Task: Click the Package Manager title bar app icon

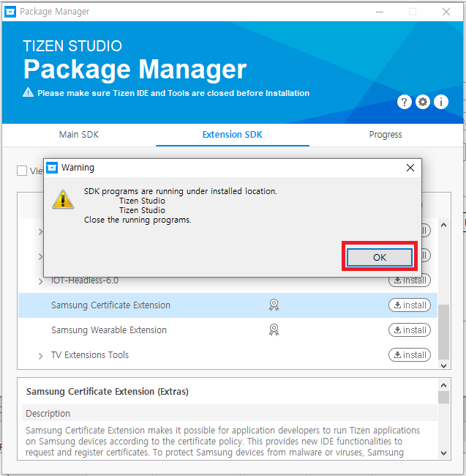Action: coord(10,12)
